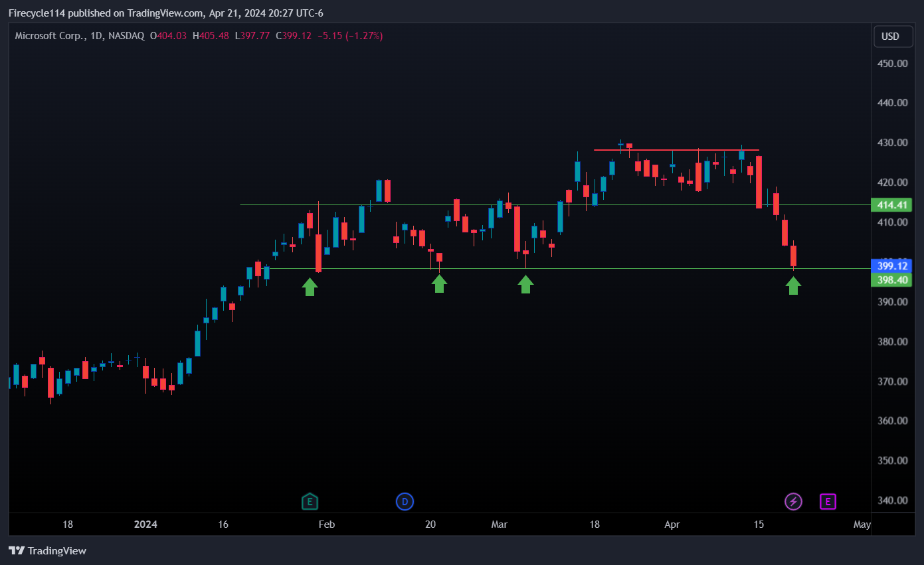The width and height of the screenshot is (924, 565).
Task: Click the 450.00 price axis label
Action: [892, 64]
